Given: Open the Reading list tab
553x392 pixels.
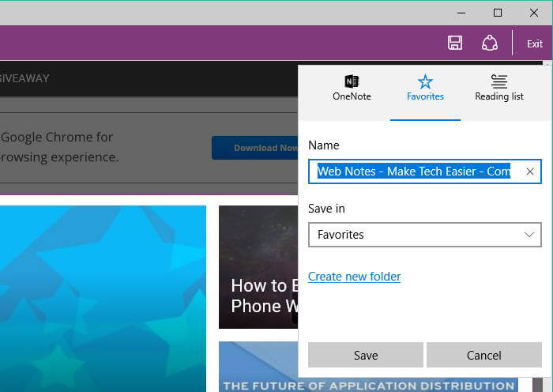Looking at the screenshot, I should tap(499, 88).
